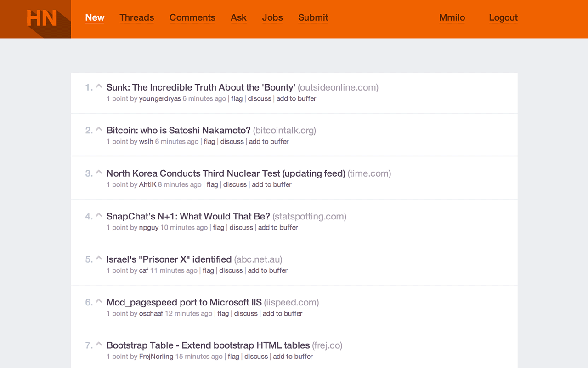Upvote the Satoshi Nakamoto story
The height and width of the screenshot is (368, 588).
point(99,129)
